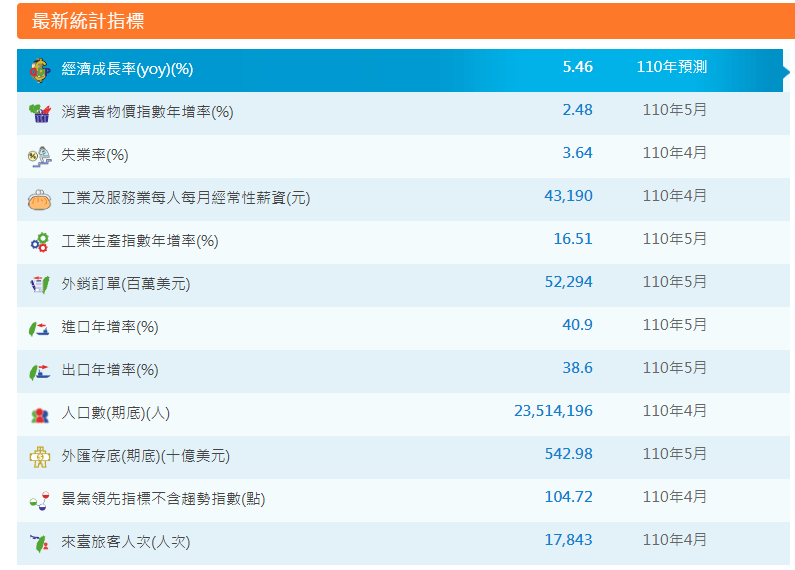Open 出口年增率(%) statistics
This screenshot has height=570, width=795.
tap(110, 370)
